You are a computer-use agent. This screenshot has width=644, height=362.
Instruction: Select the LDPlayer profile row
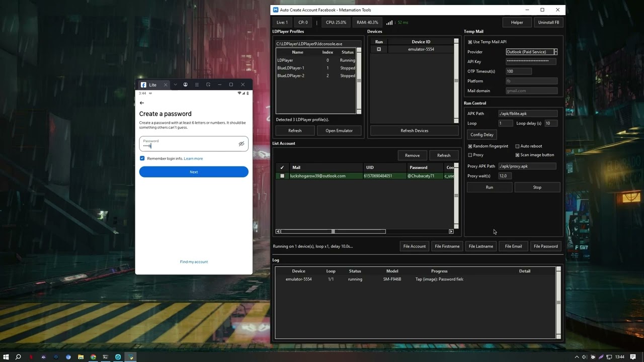tap(316, 60)
